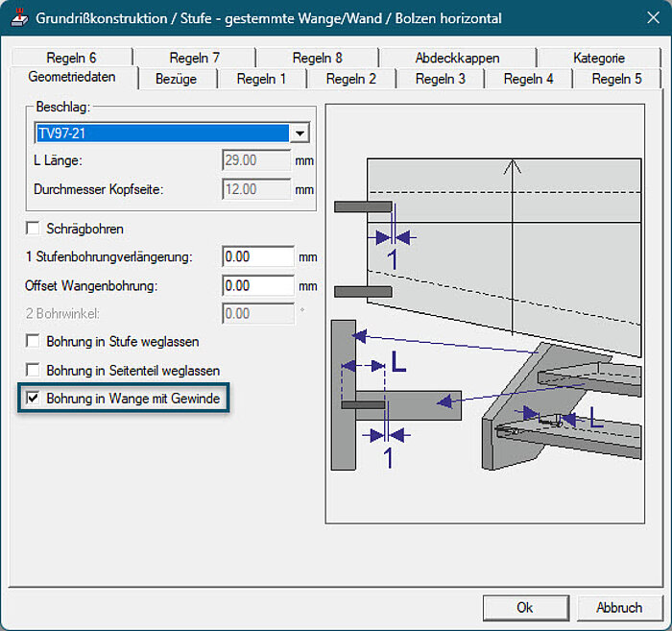Click the application icon in the title bar
Image resolution: width=672 pixels, height=631 pixels.
pyautogui.click(x=19, y=18)
